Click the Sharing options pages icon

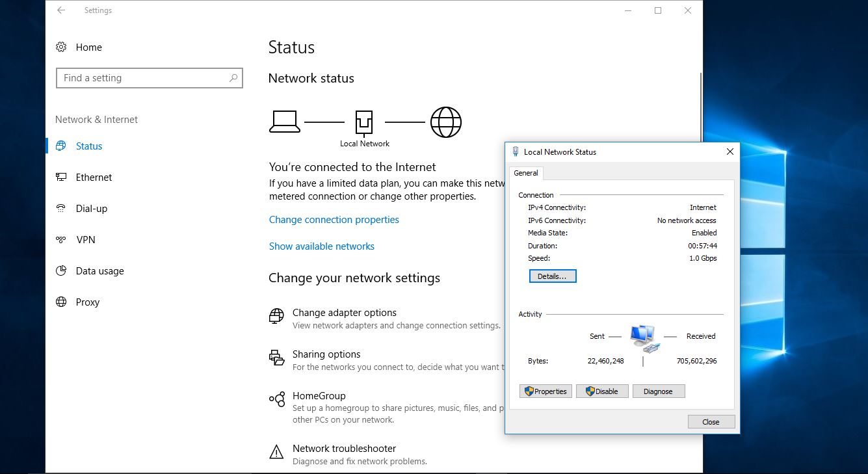276,358
